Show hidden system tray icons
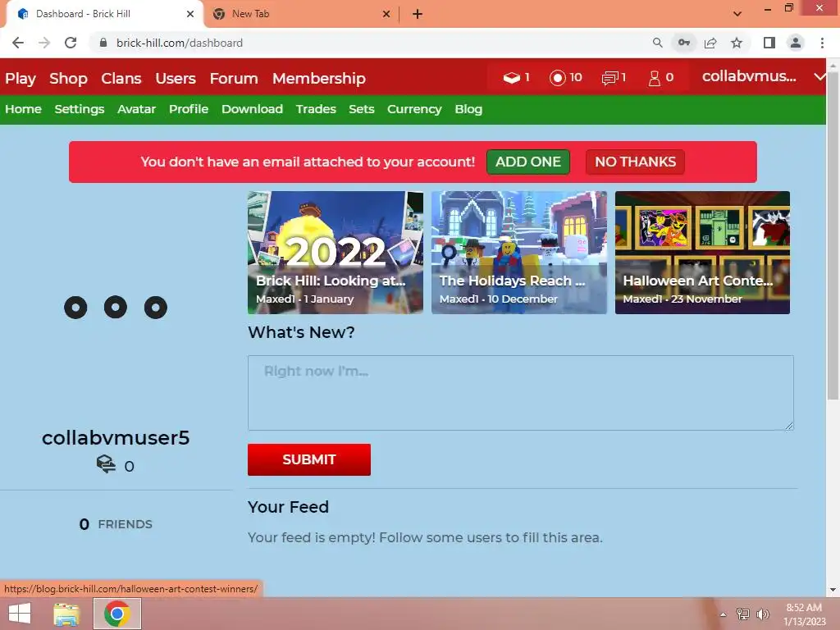840x630 pixels. point(723,614)
